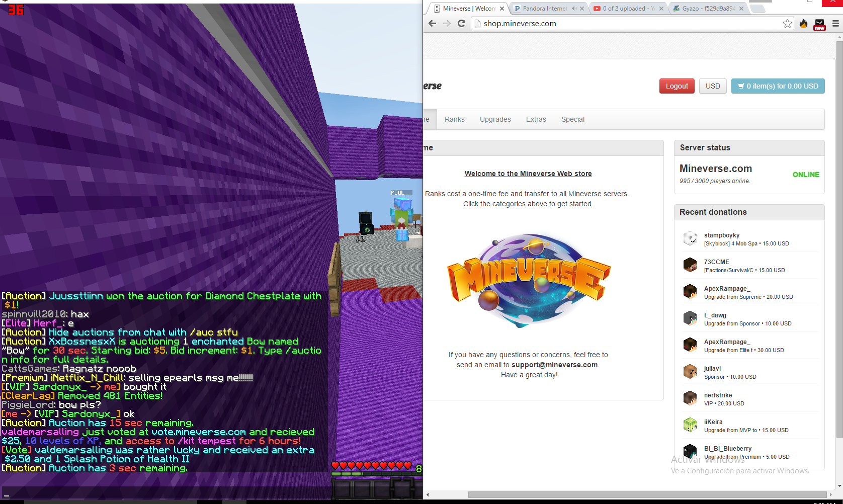Click the green ONLINE status label
Screen dimensions: 843x504
pyautogui.click(x=806, y=175)
